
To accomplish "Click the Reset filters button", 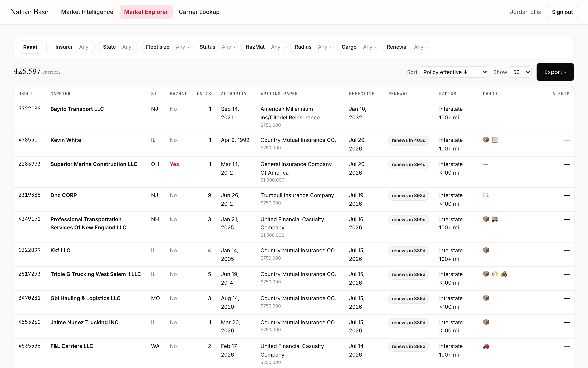I will [30, 47].
